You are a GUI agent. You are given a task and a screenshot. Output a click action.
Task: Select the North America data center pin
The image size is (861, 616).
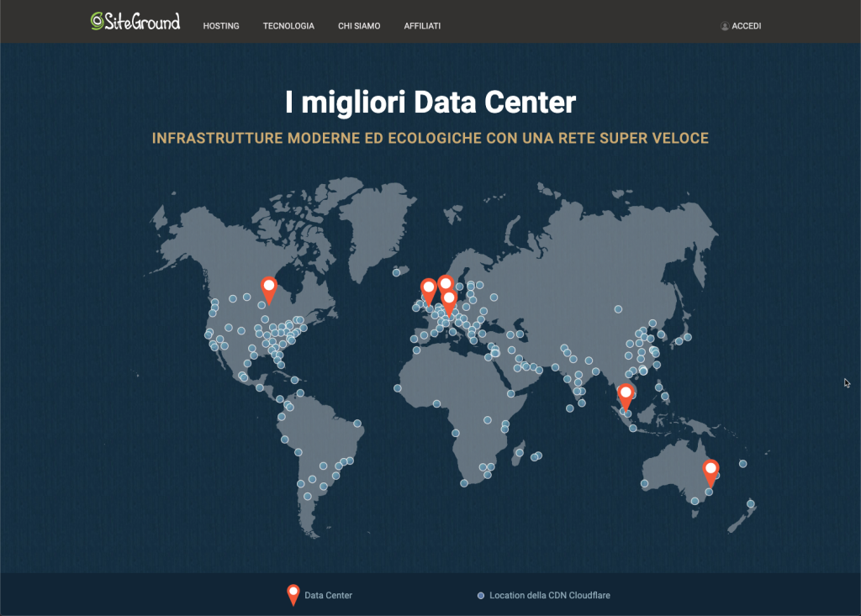[x=268, y=291]
